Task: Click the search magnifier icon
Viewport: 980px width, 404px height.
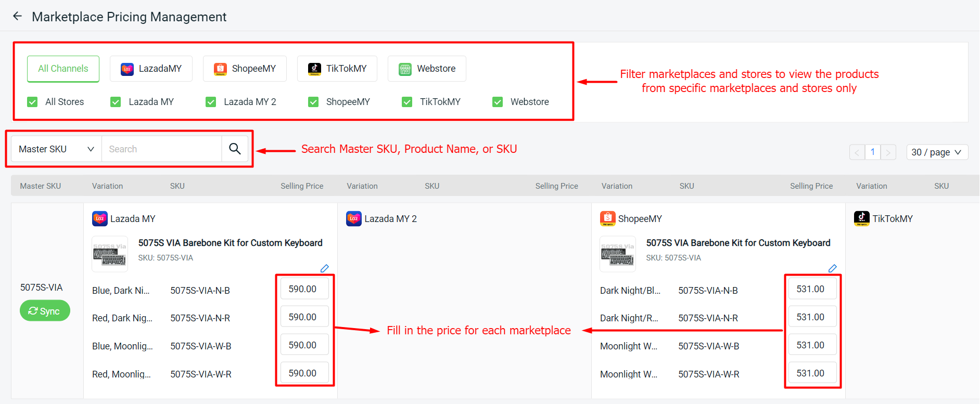Action: click(235, 149)
